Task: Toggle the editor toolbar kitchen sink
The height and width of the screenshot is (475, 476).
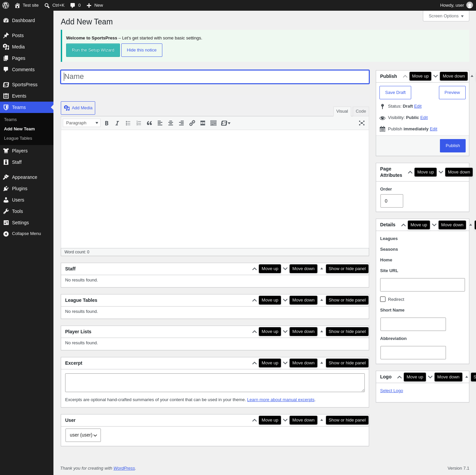Action: (x=213, y=123)
